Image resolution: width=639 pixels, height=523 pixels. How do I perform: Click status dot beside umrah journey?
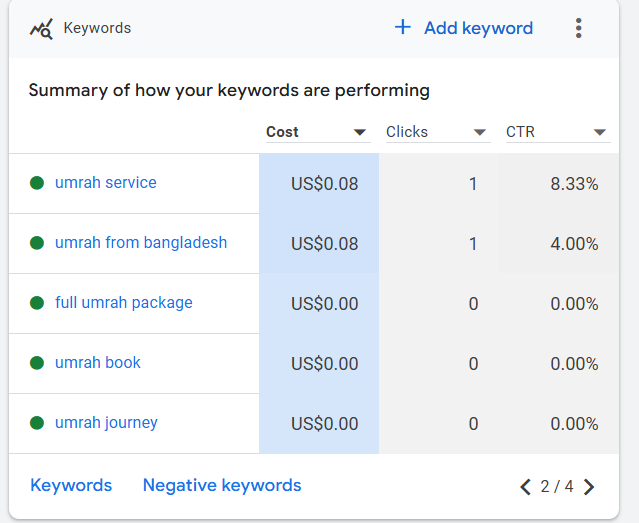[37, 423]
